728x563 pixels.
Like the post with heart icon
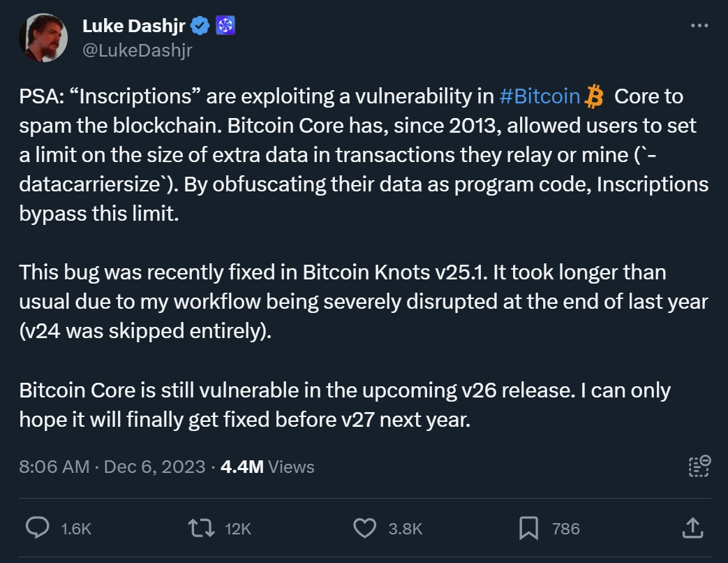364,528
